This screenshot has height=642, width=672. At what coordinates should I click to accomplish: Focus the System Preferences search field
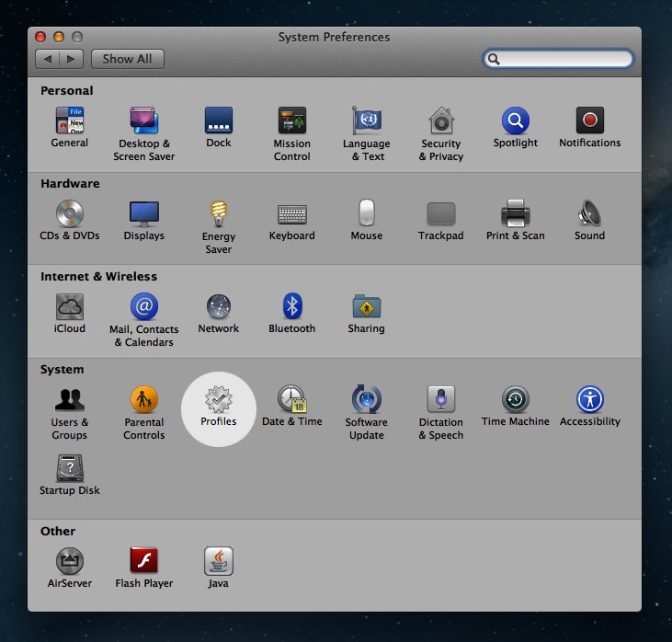coord(558,59)
